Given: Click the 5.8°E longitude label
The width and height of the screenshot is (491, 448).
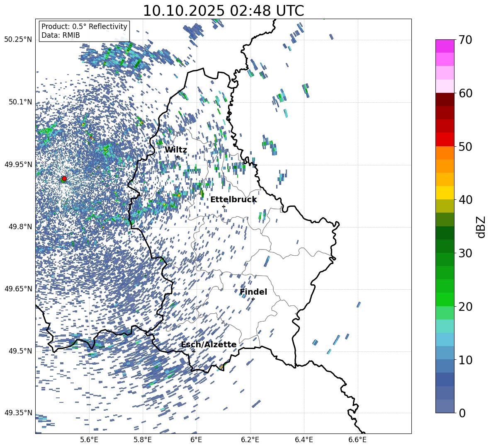Looking at the screenshot, I should 143,440.
